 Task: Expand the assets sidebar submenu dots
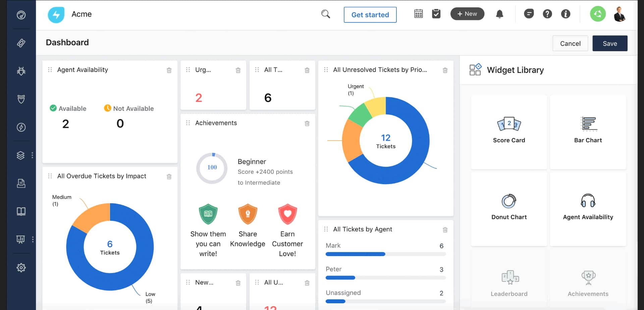pyautogui.click(x=32, y=155)
